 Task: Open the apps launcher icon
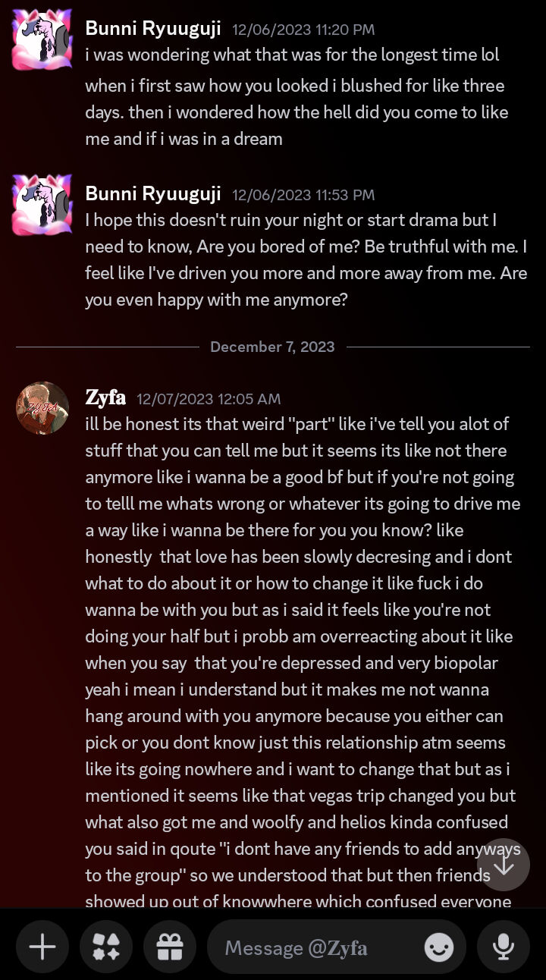106,947
